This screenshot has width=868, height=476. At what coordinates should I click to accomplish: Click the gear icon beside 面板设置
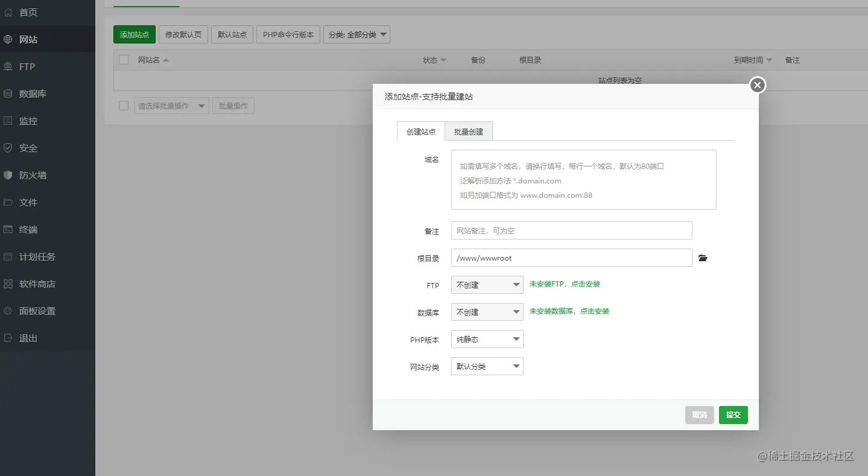[8, 311]
